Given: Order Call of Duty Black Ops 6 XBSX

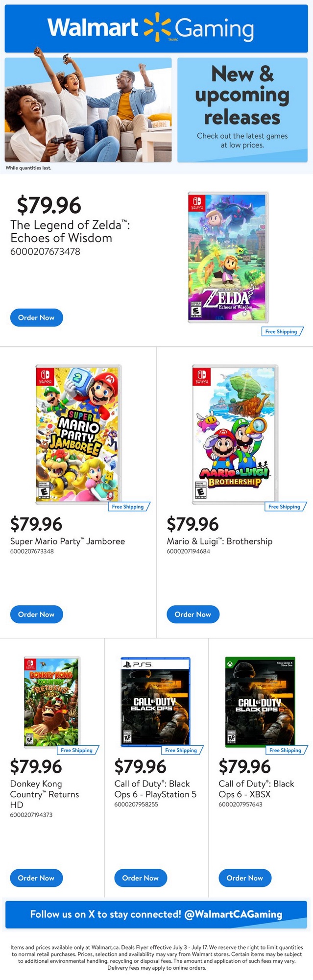Looking at the screenshot, I should [x=245, y=878].
